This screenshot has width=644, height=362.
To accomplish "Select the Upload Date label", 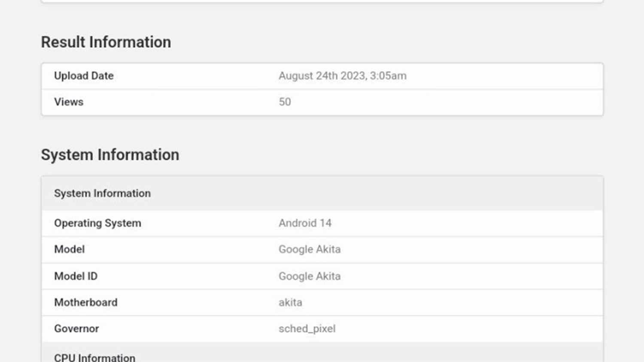I will click(x=84, y=76).
